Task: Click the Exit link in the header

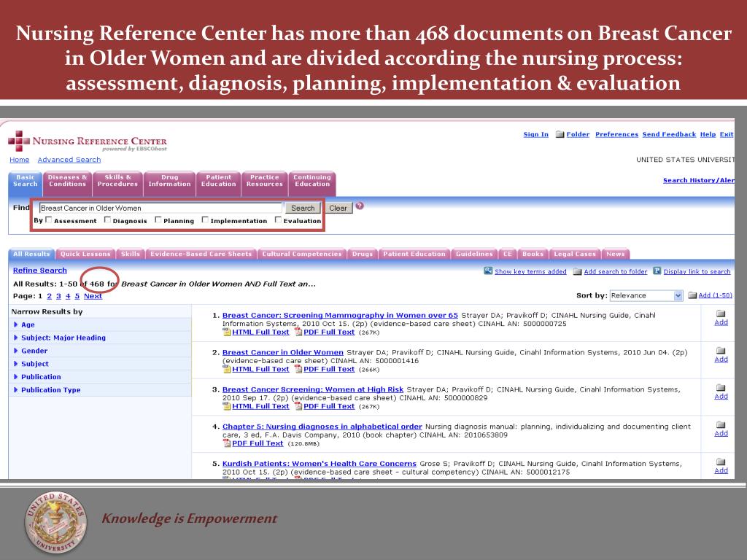Action: 727,134
